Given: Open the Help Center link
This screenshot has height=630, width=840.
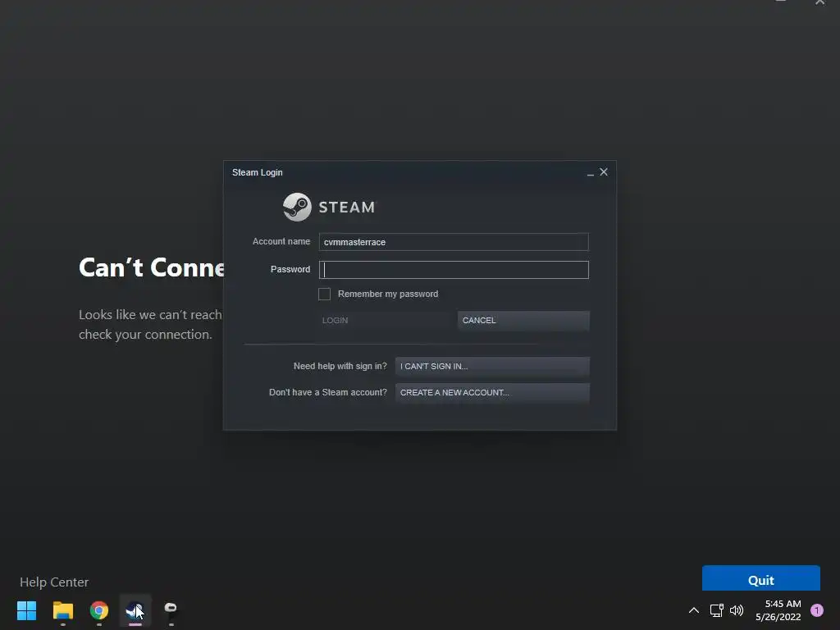Looking at the screenshot, I should pyautogui.click(x=54, y=582).
